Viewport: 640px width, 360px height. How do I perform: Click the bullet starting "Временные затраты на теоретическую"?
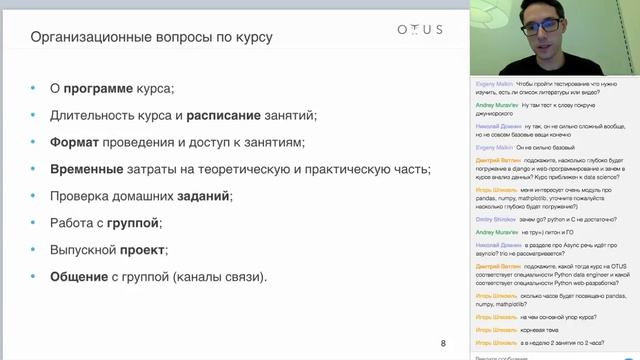240,169
